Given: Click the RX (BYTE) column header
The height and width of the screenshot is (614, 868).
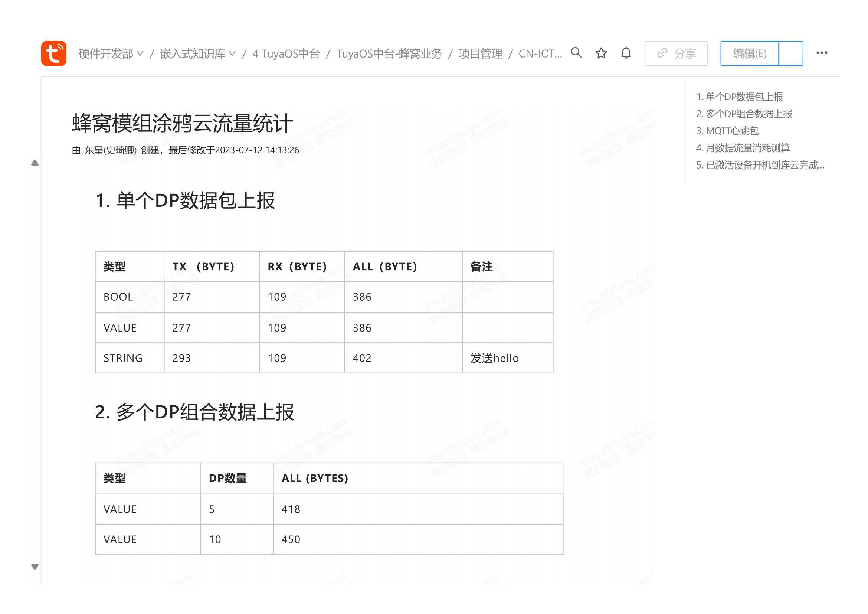Looking at the screenshot, I should click(x=302, y=267).
